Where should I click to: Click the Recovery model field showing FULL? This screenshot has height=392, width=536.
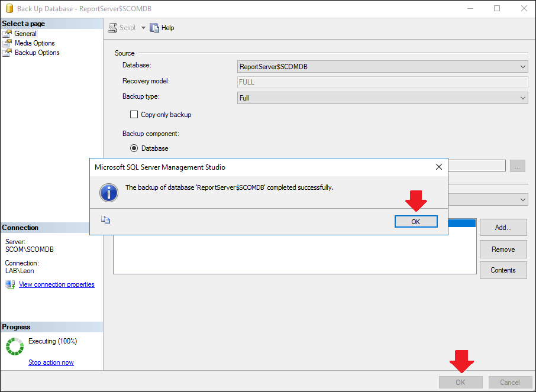pos(383,82)
